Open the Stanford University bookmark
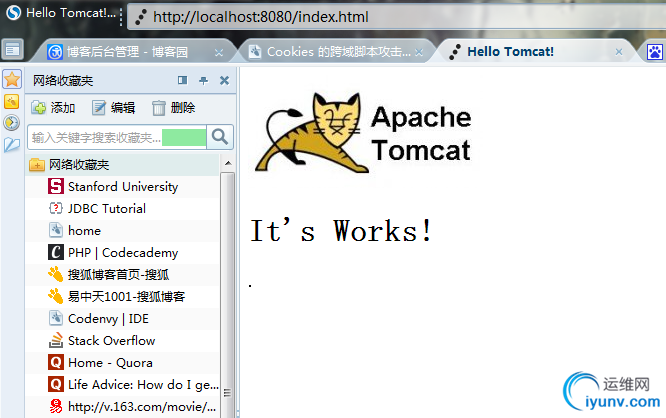This screenshot has height=418, width=666. point(123,186)
